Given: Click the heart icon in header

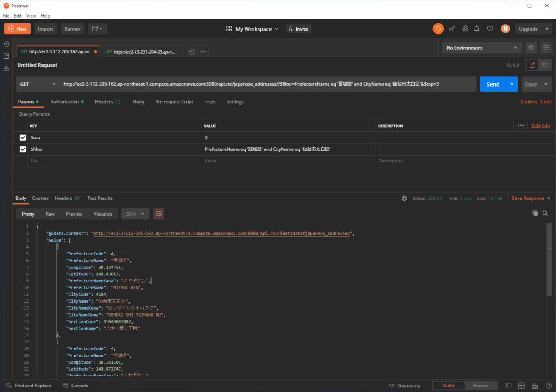Looking at the screenshot, I should pos(490,29).
